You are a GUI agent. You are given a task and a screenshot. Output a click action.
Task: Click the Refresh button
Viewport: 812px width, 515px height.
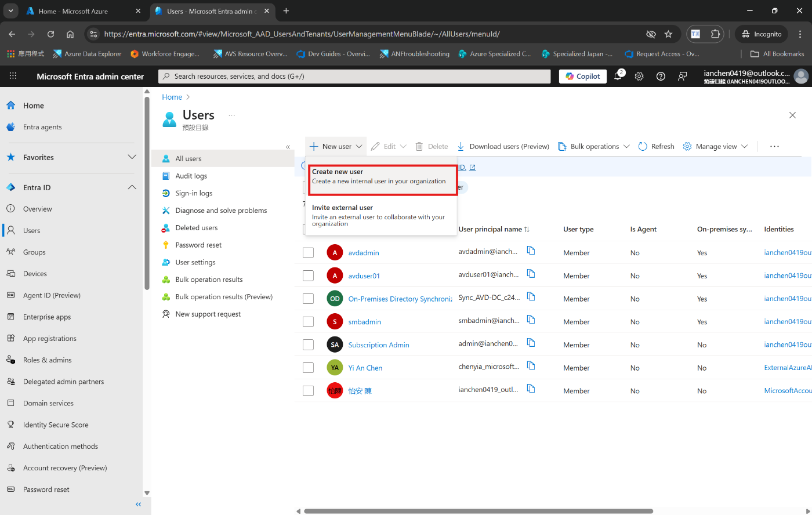pos(656,147)
